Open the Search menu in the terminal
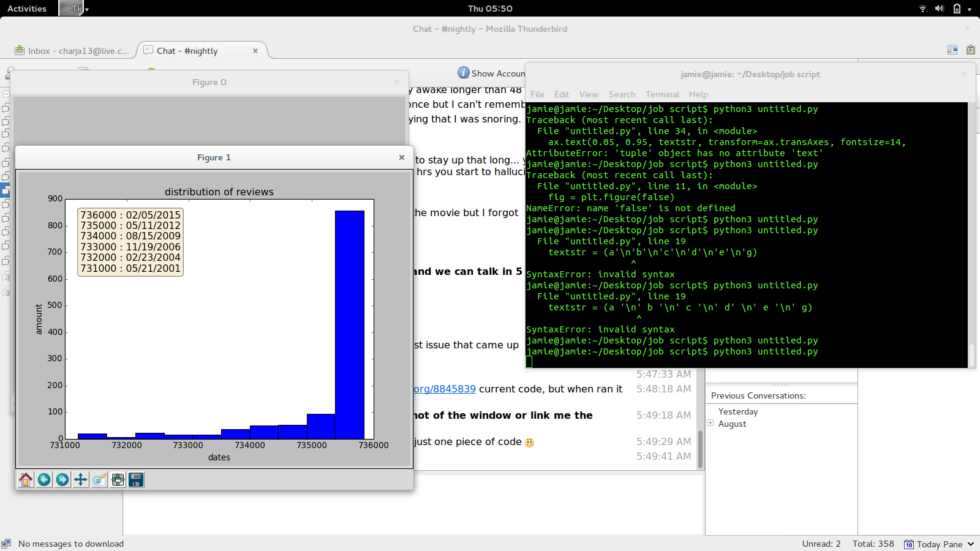The image size is (980, 551). (x=622, y=94)
